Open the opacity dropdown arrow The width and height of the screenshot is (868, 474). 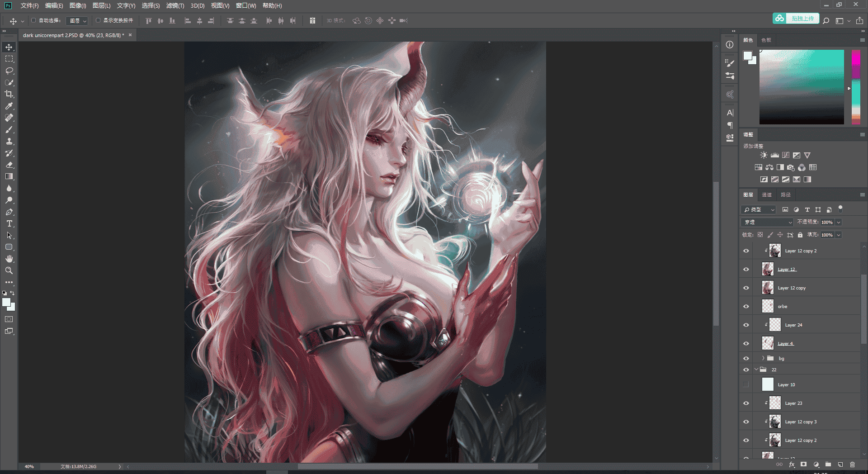(839, 222)
